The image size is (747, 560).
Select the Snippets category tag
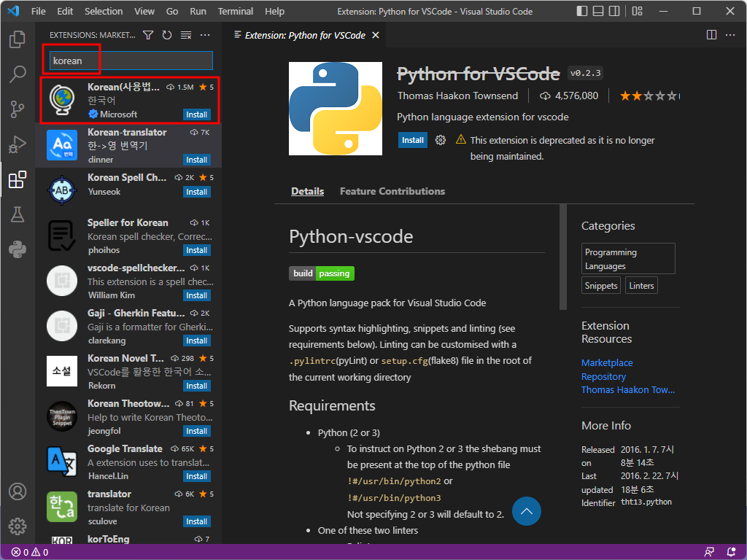pyautogui.click(x=601, y=286)
